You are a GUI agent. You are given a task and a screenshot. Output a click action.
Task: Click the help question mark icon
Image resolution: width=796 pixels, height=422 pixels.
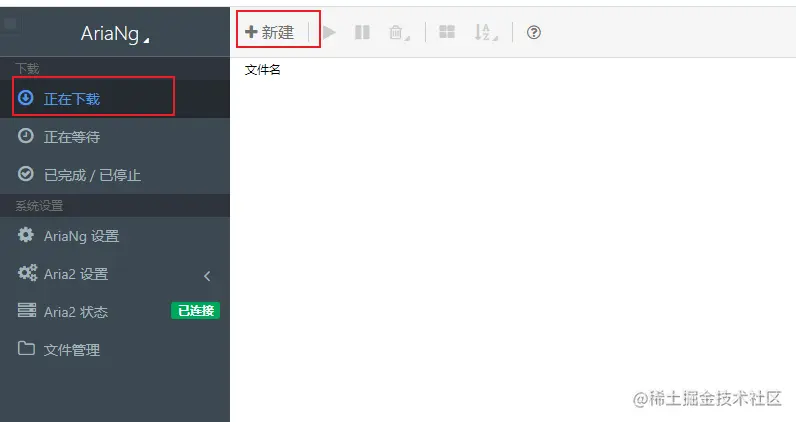point(534,33)
